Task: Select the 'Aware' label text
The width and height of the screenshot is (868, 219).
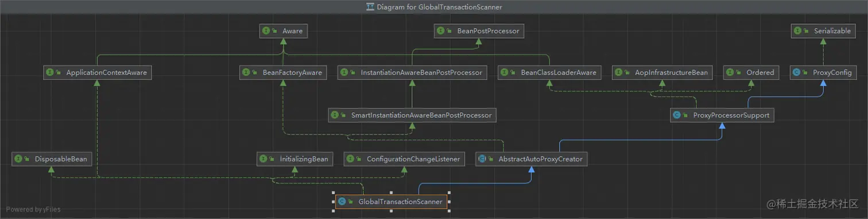Action: point(292,31)
